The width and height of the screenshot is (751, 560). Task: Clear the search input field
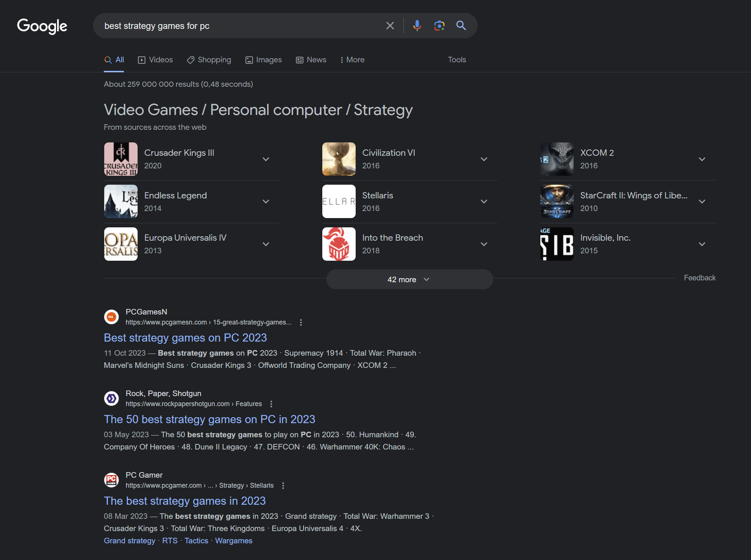[389, 25]
